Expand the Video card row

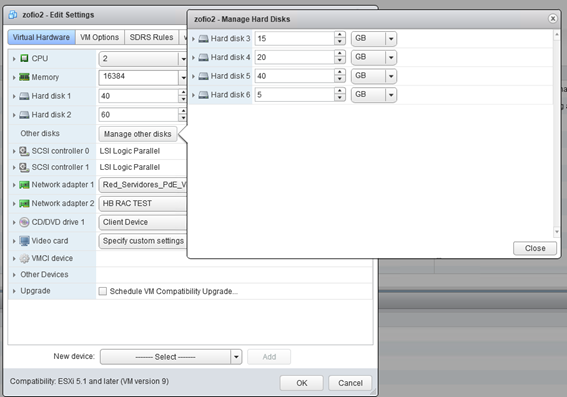pos(14,241)
